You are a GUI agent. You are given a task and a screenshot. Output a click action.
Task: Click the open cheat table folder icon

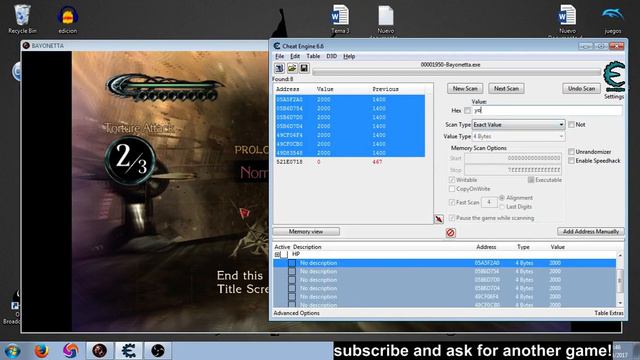click(292, 68)
